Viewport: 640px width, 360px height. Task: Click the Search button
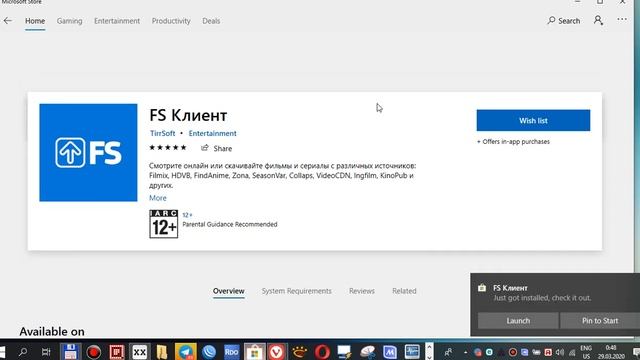(x=564, y=20)
